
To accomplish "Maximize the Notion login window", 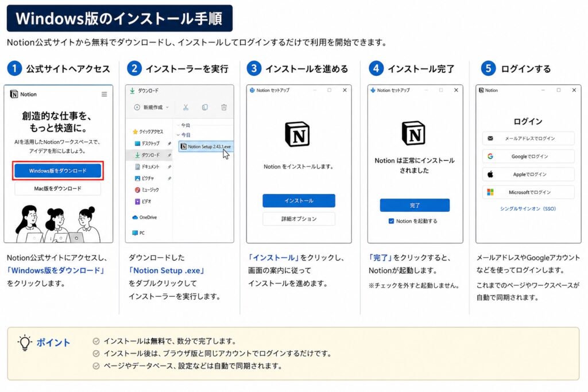I will [558, 90].
